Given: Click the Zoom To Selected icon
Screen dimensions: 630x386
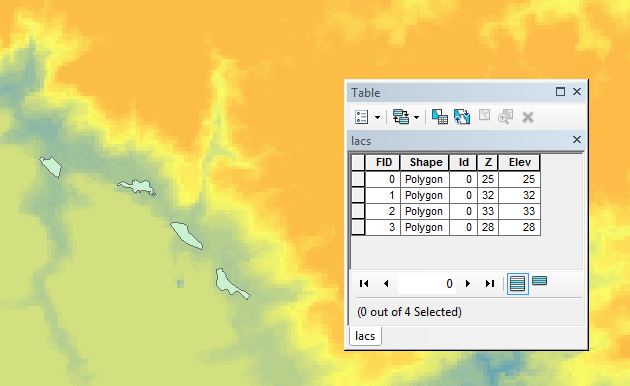Looking at the screenshot, I should point(505,117).
